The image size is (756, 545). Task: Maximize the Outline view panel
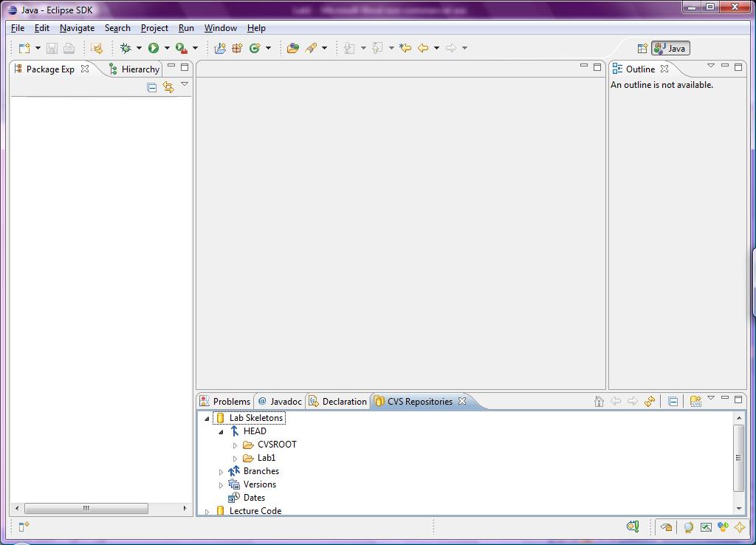[x=738, y=67]
